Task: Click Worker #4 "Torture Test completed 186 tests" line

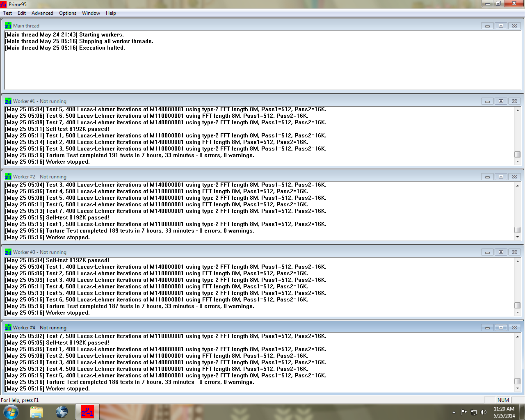Action: point(130,382)
